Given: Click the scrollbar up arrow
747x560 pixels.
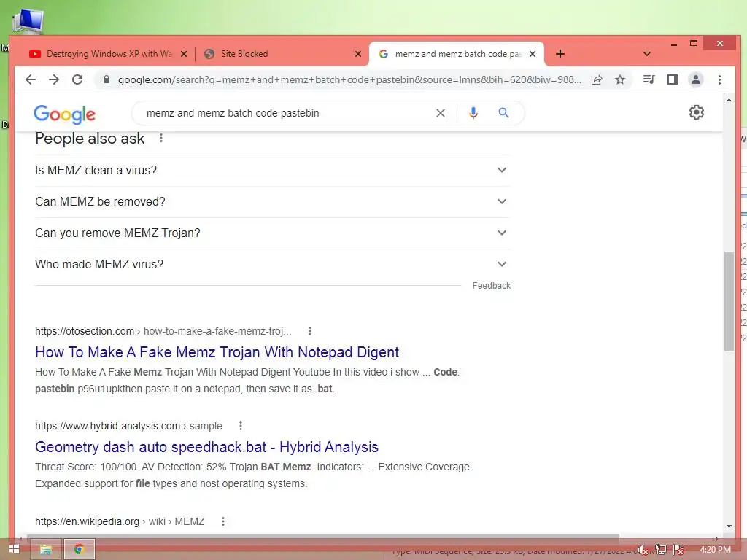Looking at the screenshot, I should click(729, 100).
